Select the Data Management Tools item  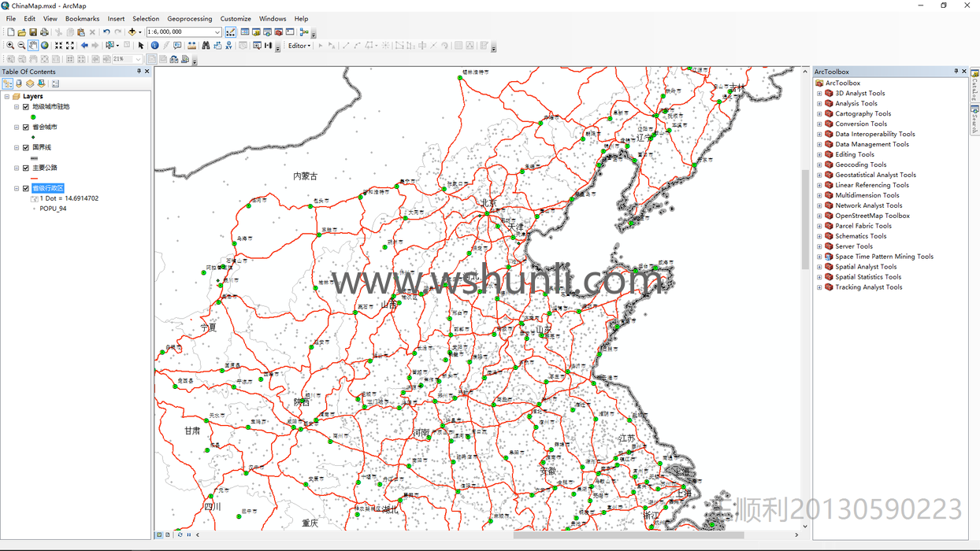tap(872, 144)
